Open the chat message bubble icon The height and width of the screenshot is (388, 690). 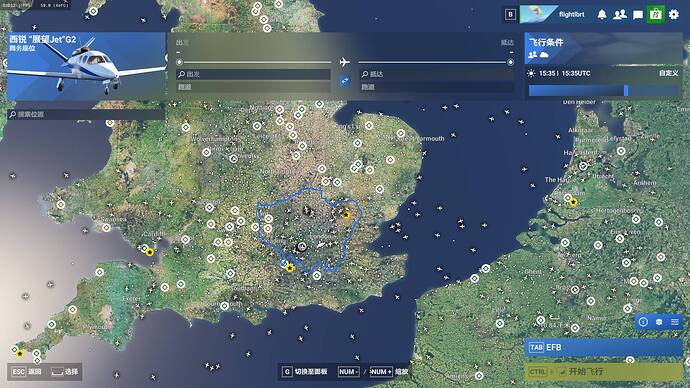[638, 15]
